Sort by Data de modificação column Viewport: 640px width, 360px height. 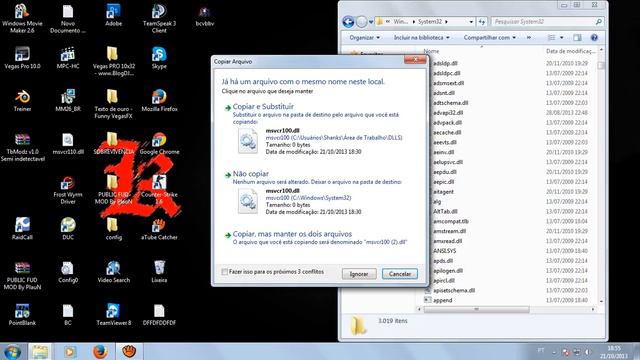[570, 51]
